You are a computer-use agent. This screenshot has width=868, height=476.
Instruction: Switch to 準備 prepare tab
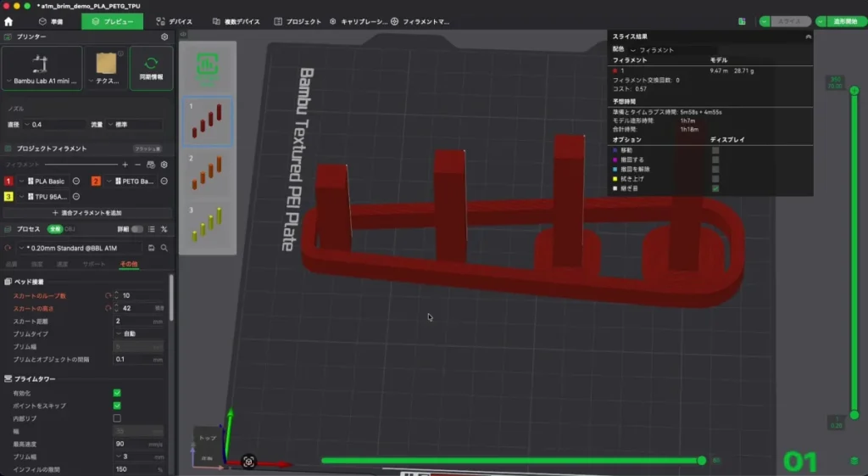coord(50,21)
